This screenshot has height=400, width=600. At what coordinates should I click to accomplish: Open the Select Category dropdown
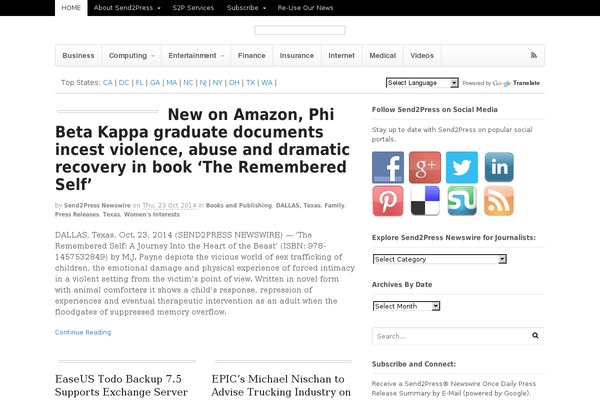coord(440,259)
